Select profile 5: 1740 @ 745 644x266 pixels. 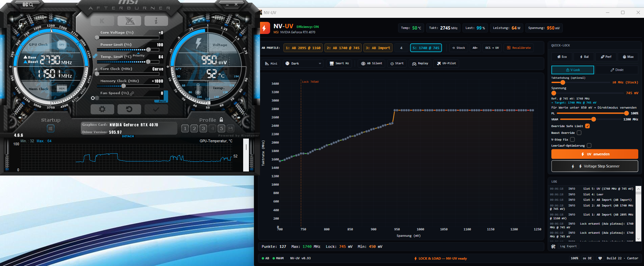[426, 48]
